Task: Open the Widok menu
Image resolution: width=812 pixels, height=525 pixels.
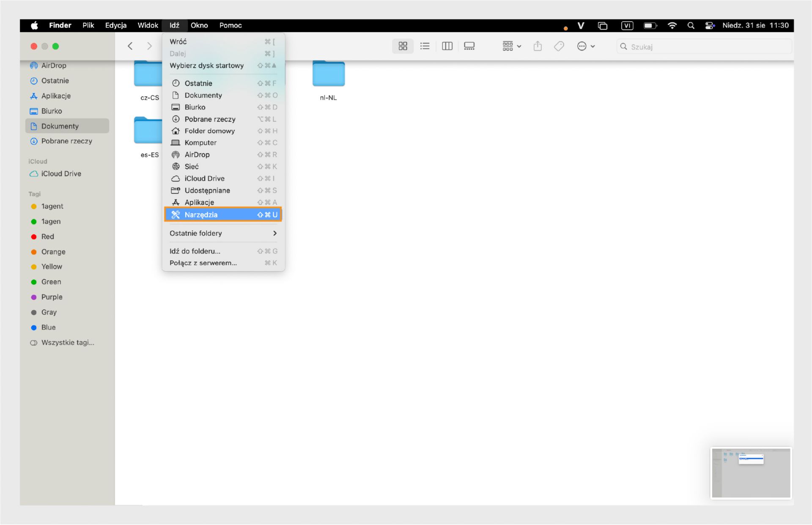Action: [x=148, y=25]
